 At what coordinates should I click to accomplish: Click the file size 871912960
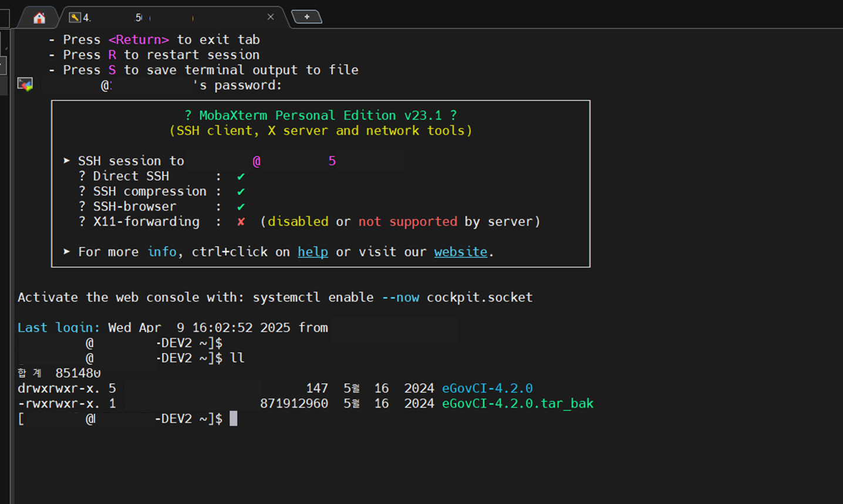tap(294, 404)
